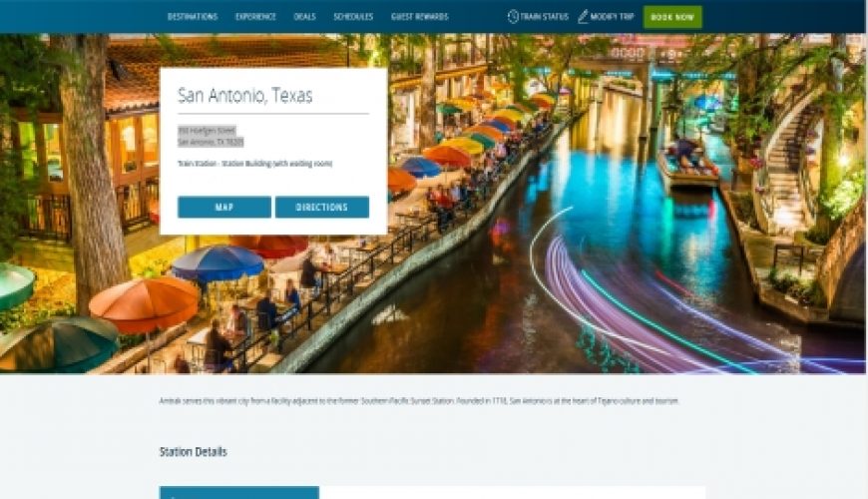Click the highlighted station street address
The height and width of the screenshot is (499, 868).
(211, 137)
